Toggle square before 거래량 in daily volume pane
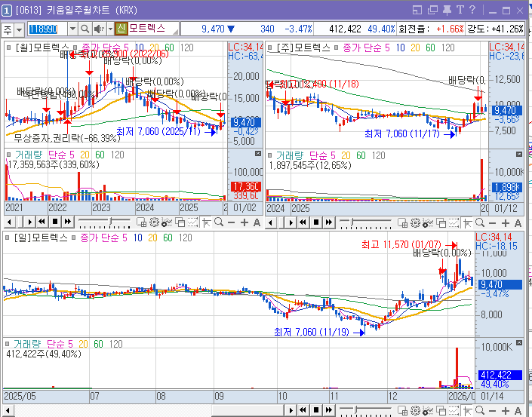The image size is (532, 417). coord(8,344)
